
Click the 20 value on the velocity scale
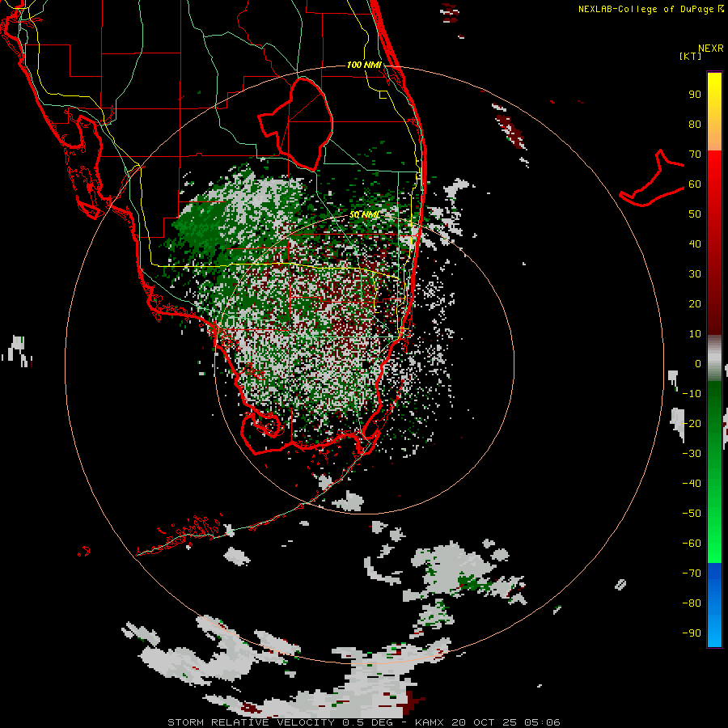tap(695, 304)
